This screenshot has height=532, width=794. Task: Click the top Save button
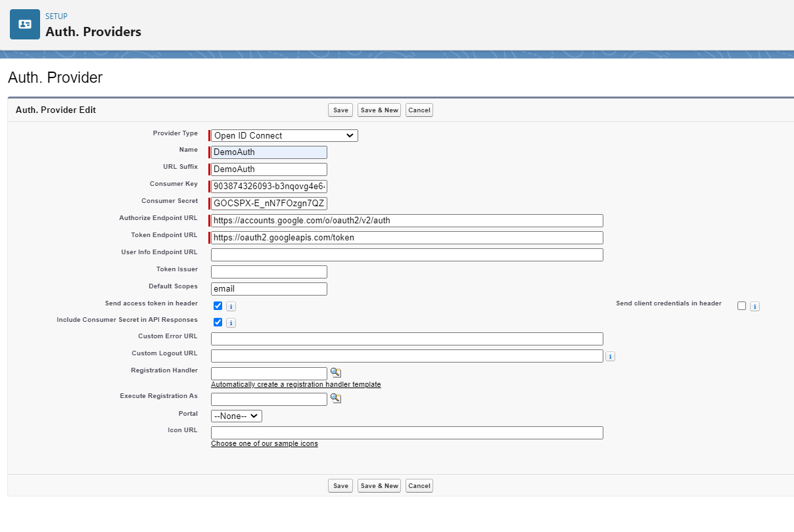click(340, 110)
